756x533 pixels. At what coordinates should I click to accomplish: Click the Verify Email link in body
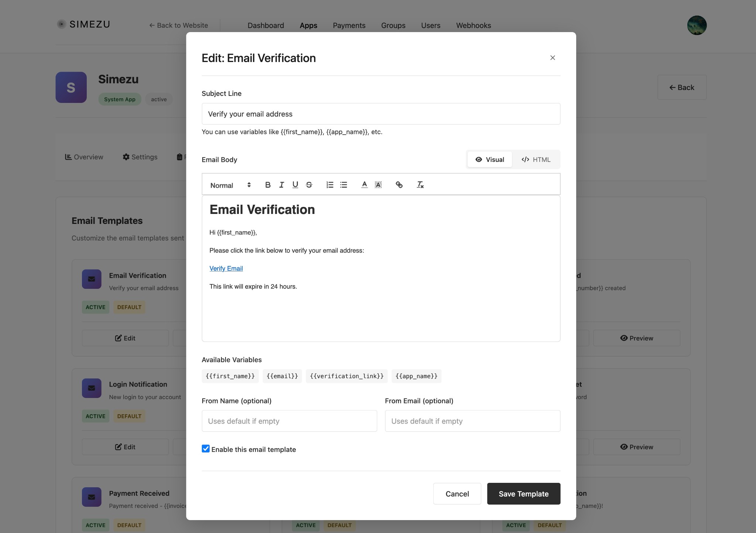coord(226,269)
